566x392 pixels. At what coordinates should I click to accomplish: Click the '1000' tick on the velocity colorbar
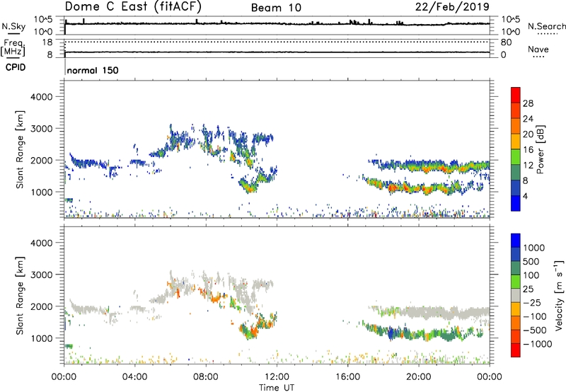(x=533, y=248)
